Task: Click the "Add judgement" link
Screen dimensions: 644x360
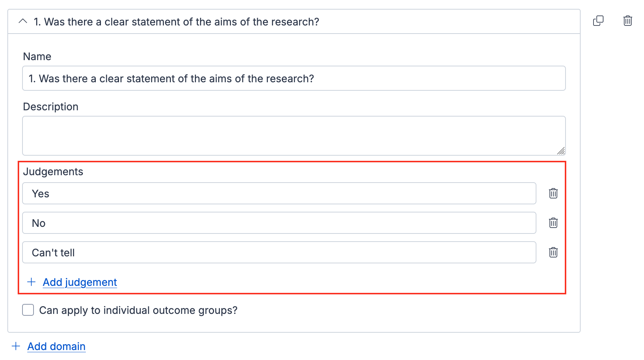Action: [x=80, y=282]
